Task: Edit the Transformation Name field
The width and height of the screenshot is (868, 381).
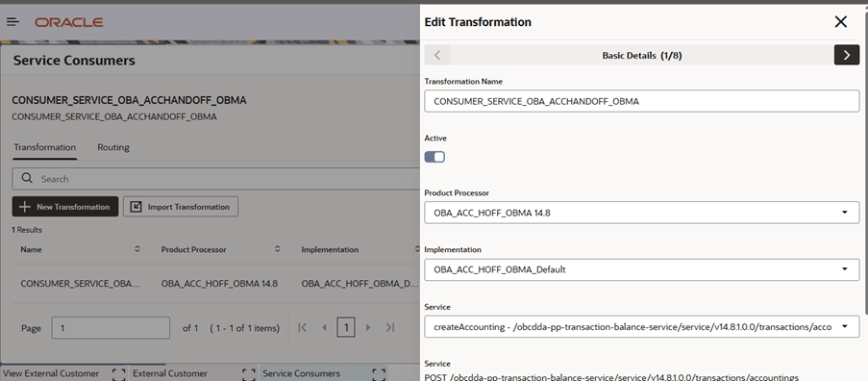Action: [641, 101]
